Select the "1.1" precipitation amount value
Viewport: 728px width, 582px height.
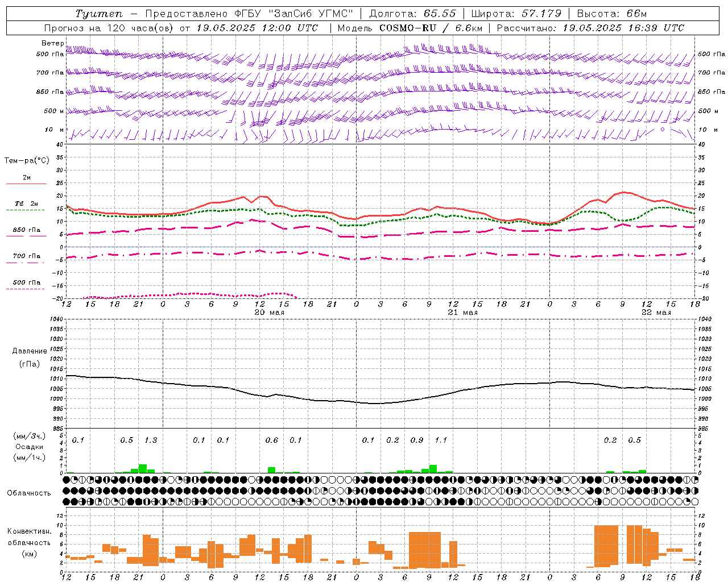(x=441, y=440)
